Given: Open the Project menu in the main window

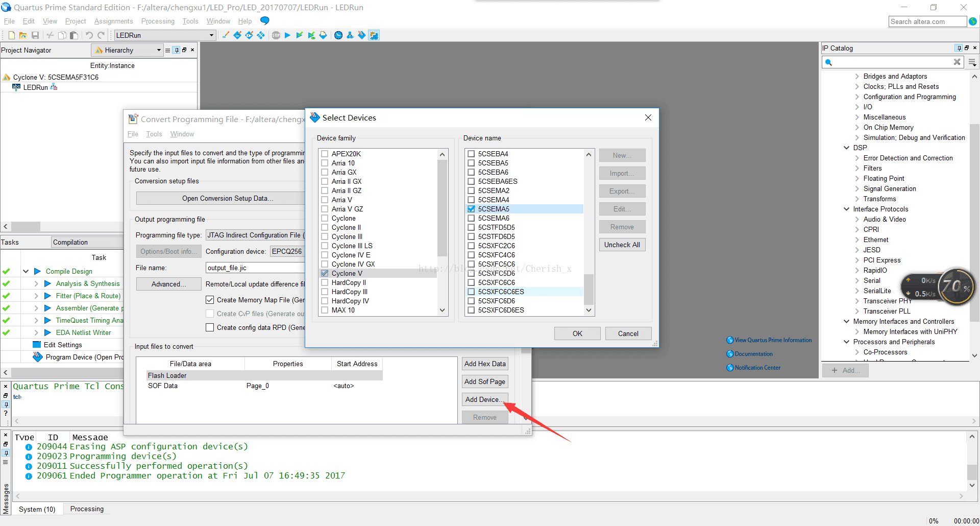Looking at the screenshot, I should coord(76,21).
